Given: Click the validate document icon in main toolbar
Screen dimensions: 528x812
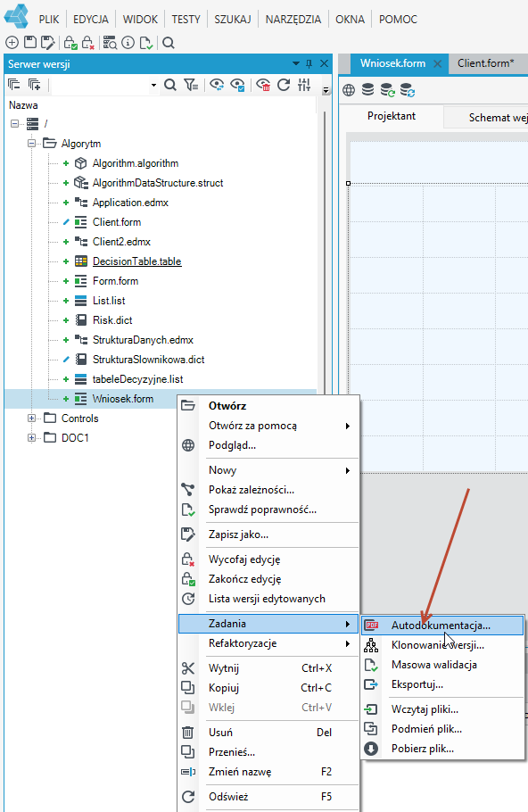Looking at the screenshot, I should pos(146,43).
